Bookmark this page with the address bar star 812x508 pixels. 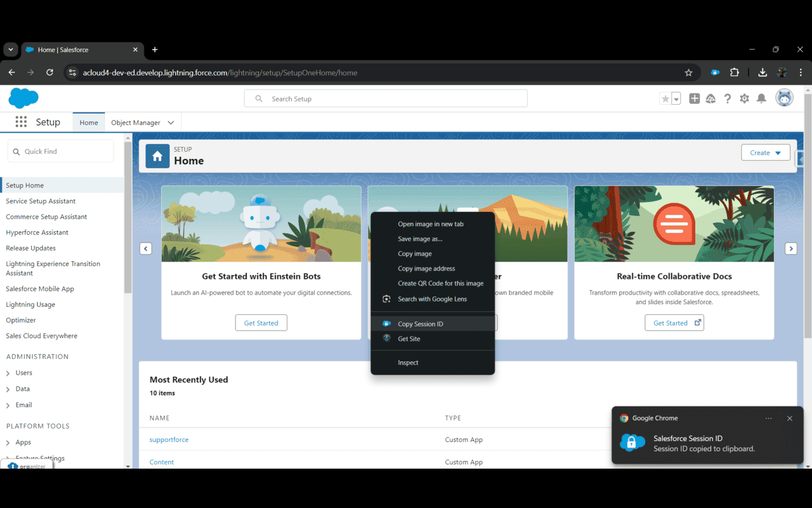click(688, 72)
